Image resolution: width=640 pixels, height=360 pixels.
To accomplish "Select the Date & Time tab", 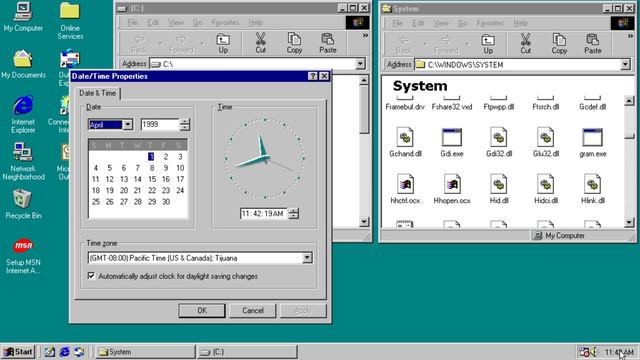I will pos(98,93).
